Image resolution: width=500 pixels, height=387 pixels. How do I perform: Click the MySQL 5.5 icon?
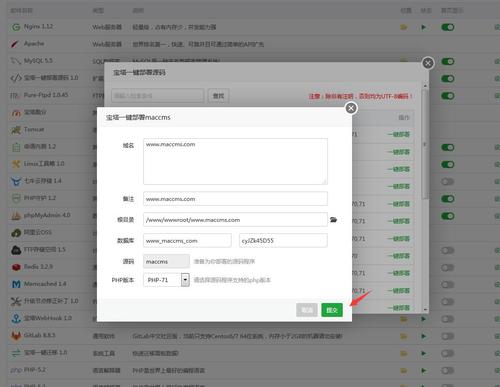pos(16,61)
